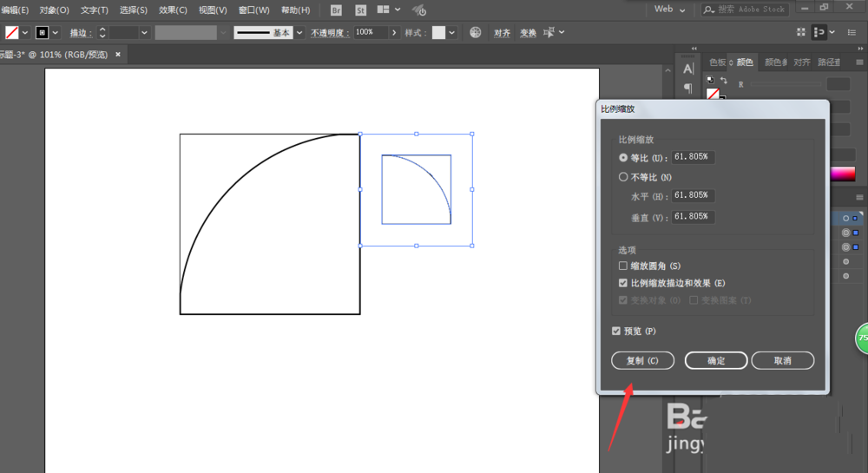
Task: Open the graphic style (样式) dropdown
Action: point(452,33)
